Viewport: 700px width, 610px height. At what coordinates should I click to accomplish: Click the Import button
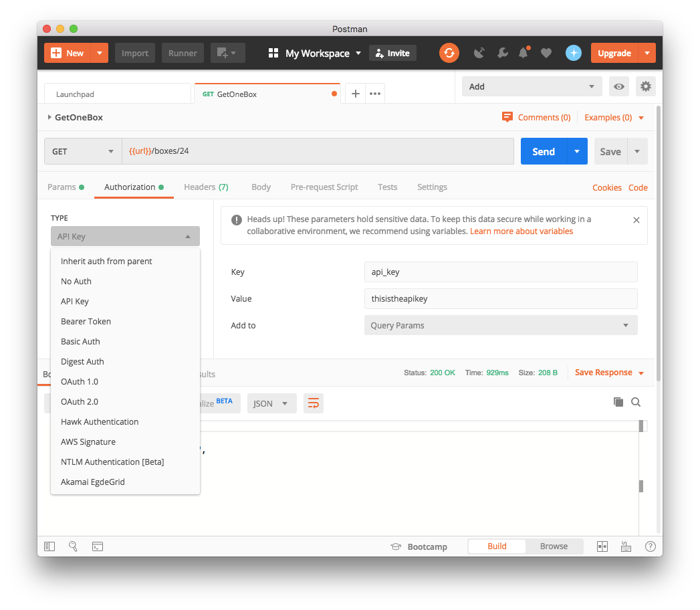pos(135,53)
